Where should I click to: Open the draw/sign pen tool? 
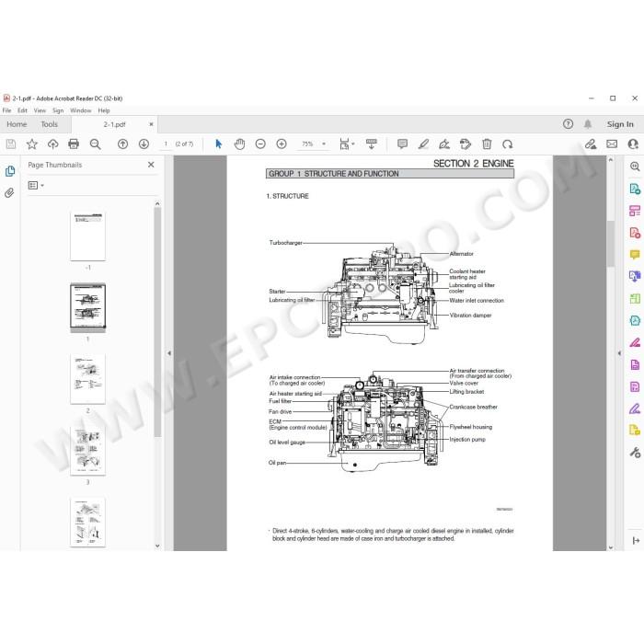coord(444,144)
